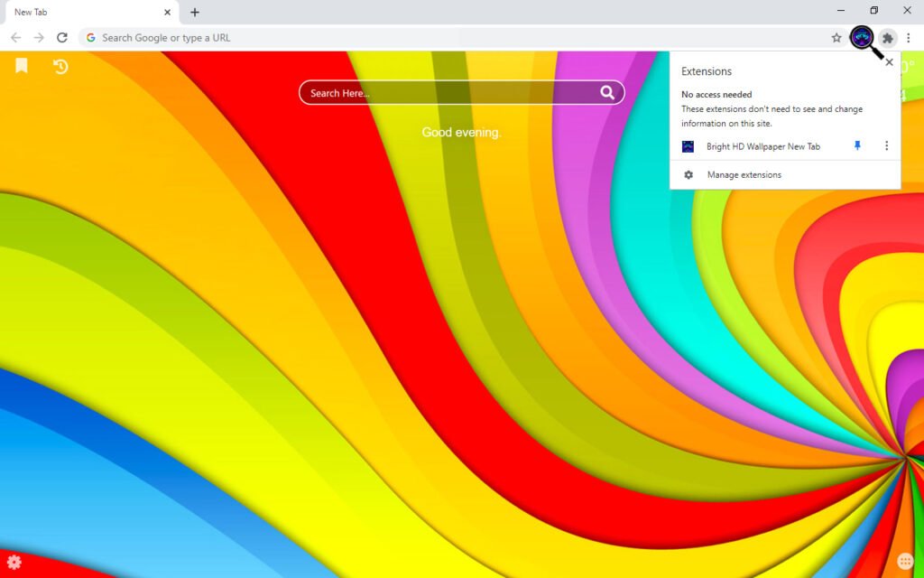Open the Chrome three-dot menu
924x578 pixels.
tap(909, 38)
